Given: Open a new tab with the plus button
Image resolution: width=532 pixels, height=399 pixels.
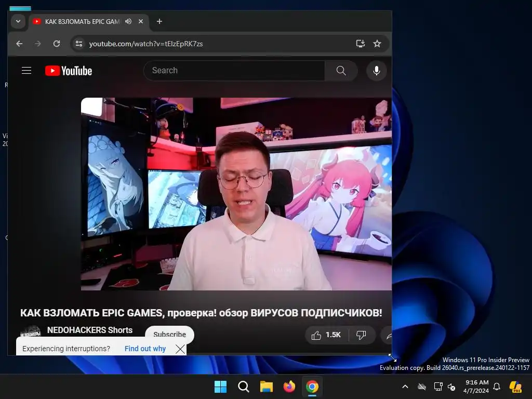Looking at the screenshot, I should point(159,21).
